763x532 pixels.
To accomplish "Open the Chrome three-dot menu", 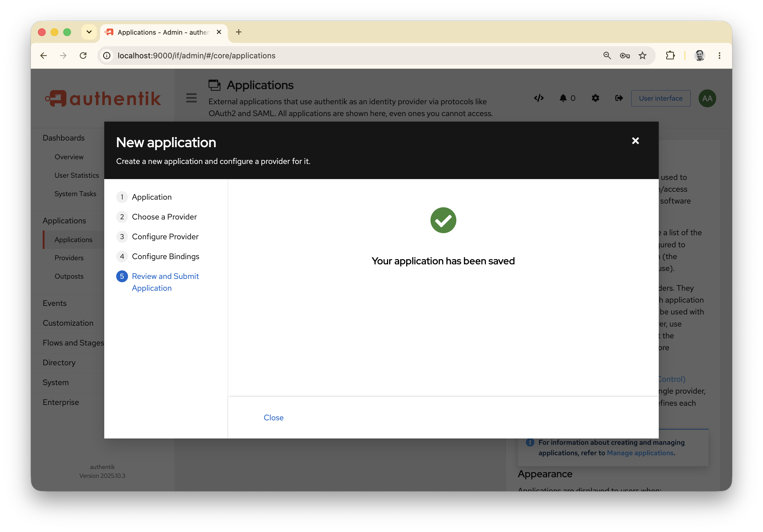I will pyautogui.click(x=720, y=56).
